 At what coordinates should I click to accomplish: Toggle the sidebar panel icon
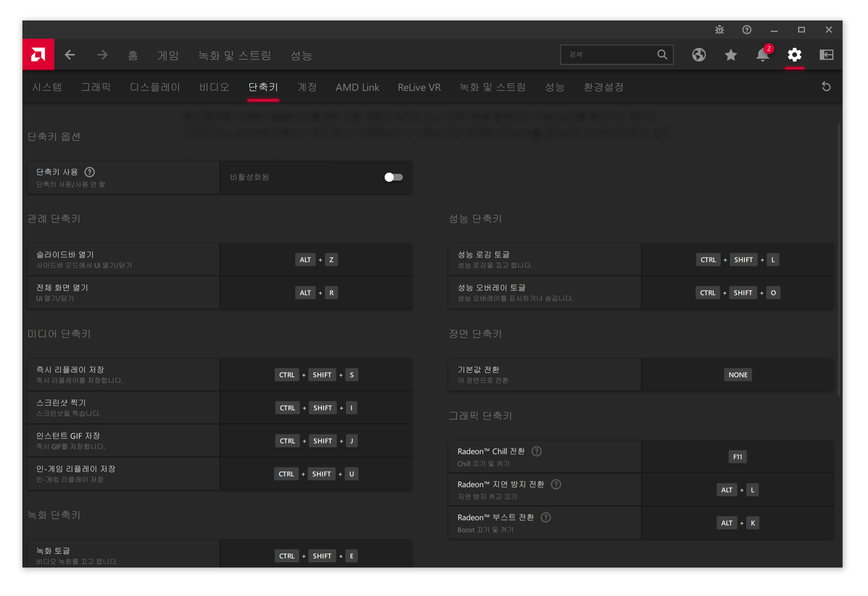tap(826, 55)
